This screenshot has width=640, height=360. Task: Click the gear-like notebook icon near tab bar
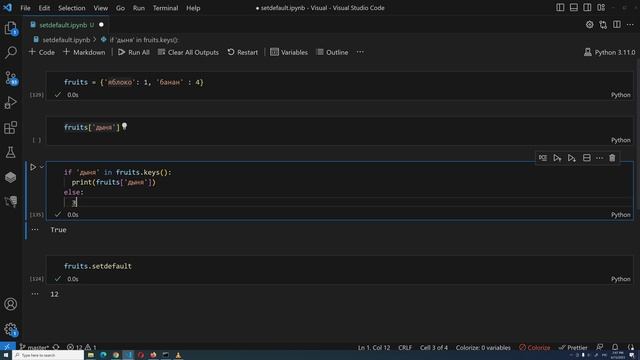[589, 24]
